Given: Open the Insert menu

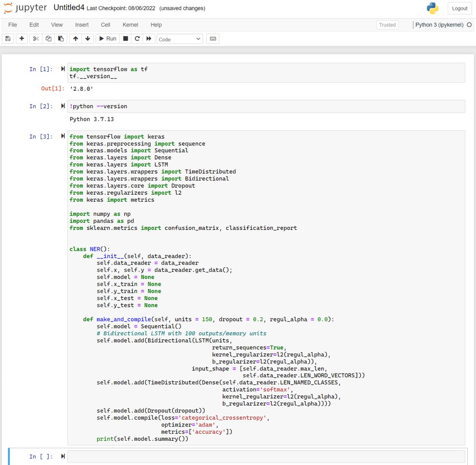Looking at the screenshot, I should tap(82, 25).
